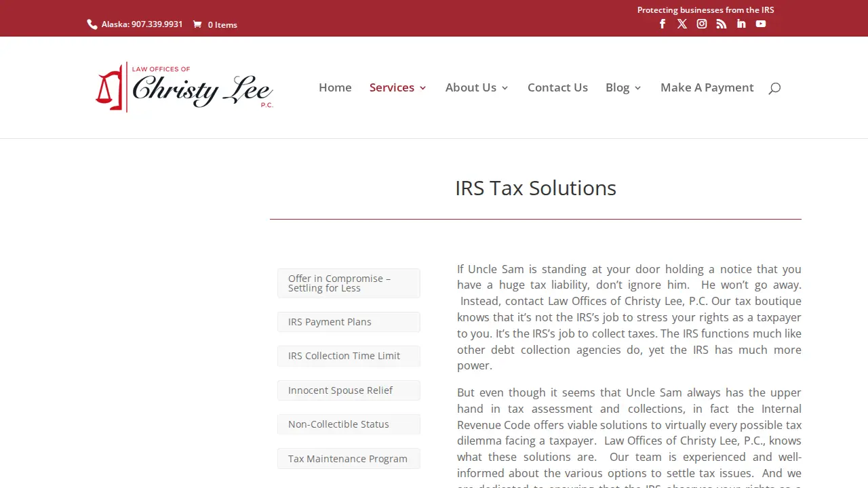The height and width of the screenshot is (488, 868).
Task: Open the YouTube social icon
Action: click(761, 24)
